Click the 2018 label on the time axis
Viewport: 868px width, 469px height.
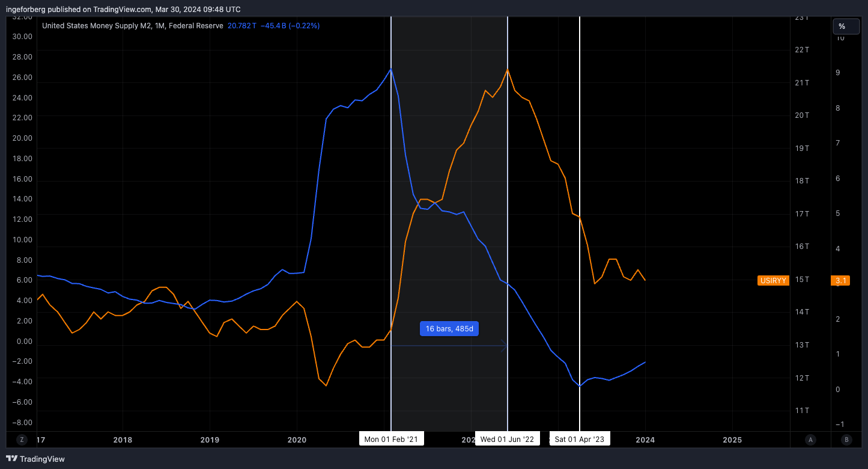[x=123, y=440]
